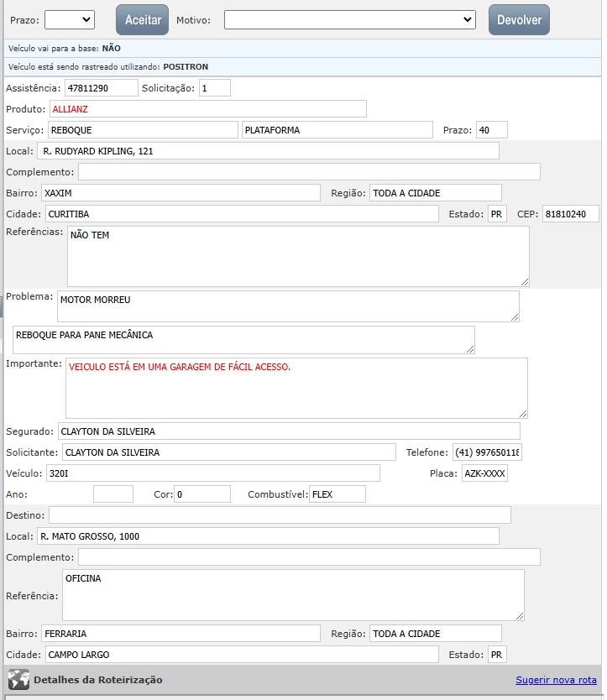Click the Problema box reading MOTOR MORREU
Screen dimensions: 607x700
click(x=288, y=306)
